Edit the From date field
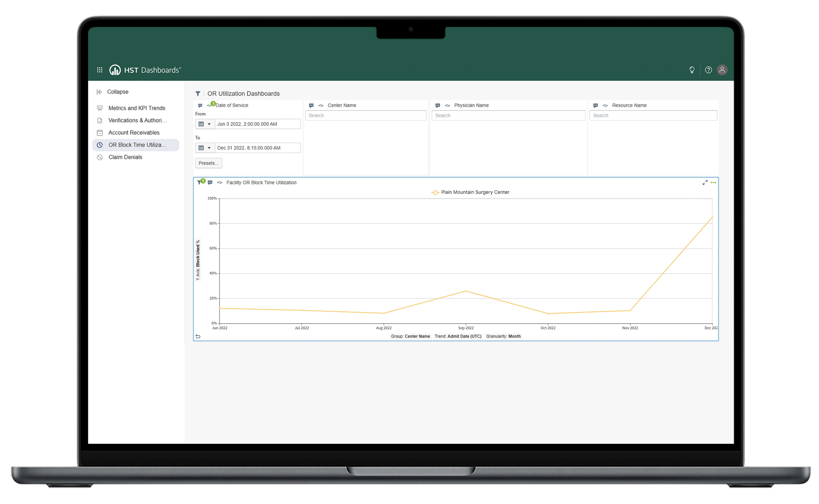 point(258,124)
